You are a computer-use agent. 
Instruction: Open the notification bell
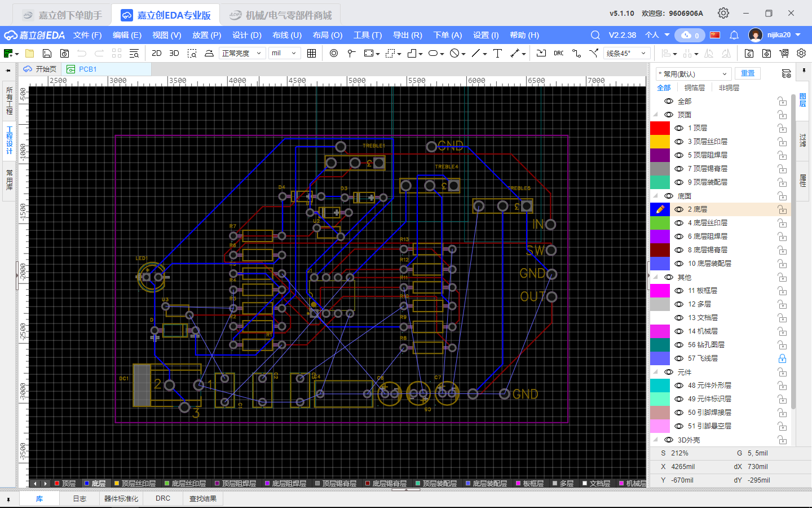click(734, 35)
